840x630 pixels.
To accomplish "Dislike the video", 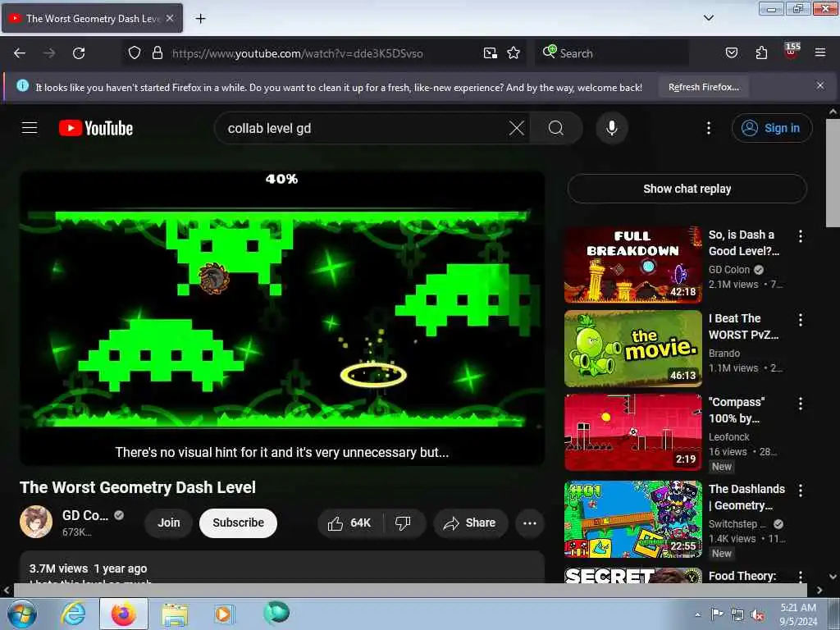I will point(403,523).
